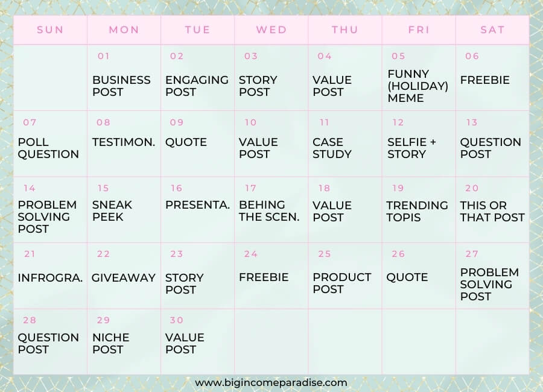Select the SUN column header
The width and height of the screenshot is (543, 392).
click(50, 30)
